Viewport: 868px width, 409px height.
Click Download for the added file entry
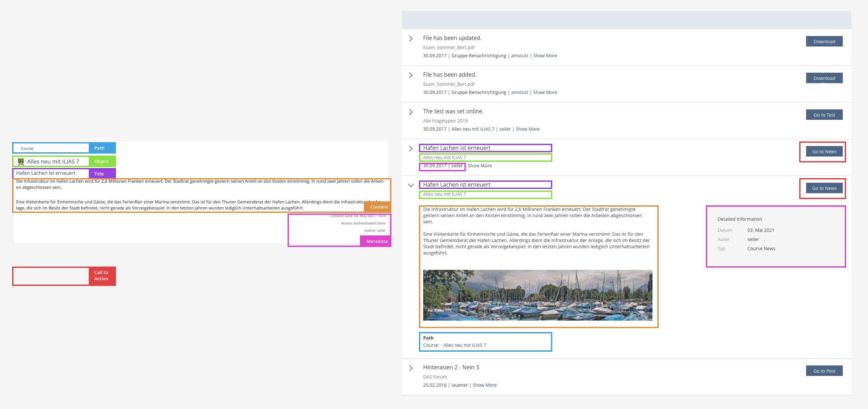824,78
